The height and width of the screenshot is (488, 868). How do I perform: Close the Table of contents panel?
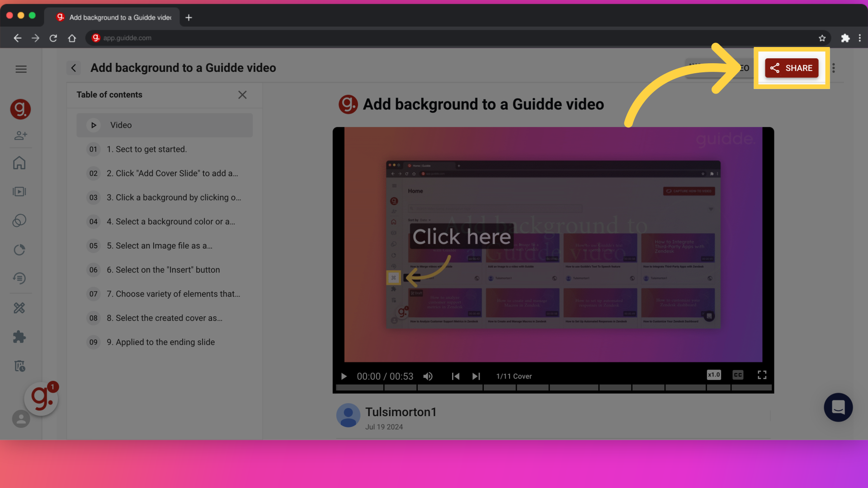point(242,95)
